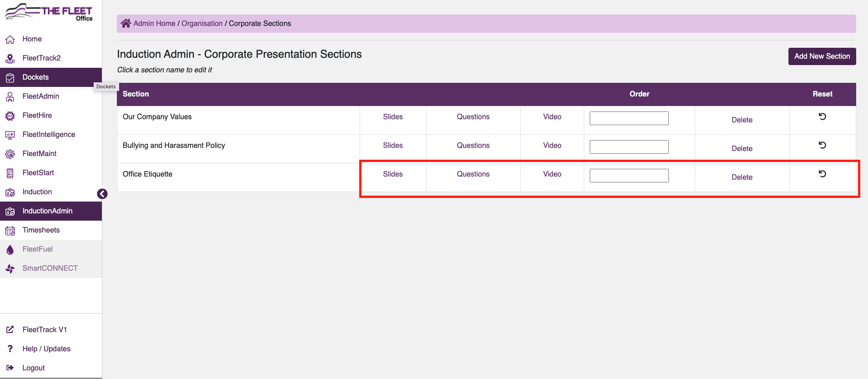868x379 pixels.
Task: Open Video for Office Etiquette
Action: pyautogui.click(x=552, y=174)
